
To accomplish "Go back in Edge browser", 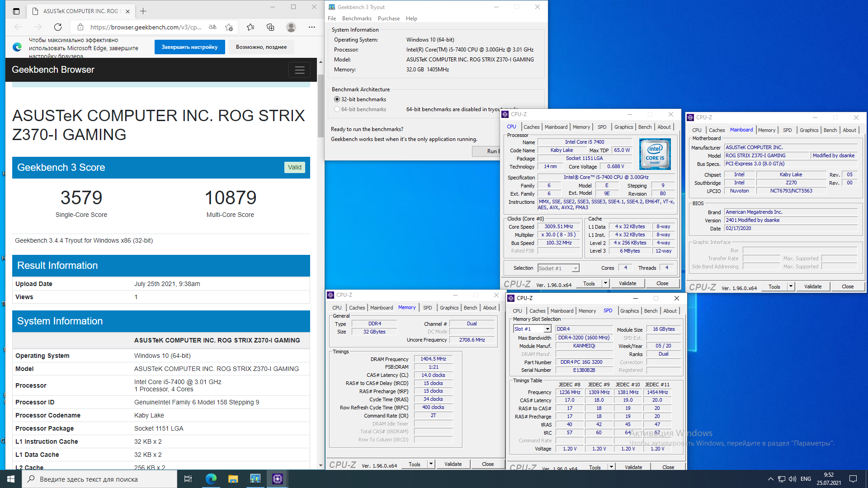I will click(18, 27).
